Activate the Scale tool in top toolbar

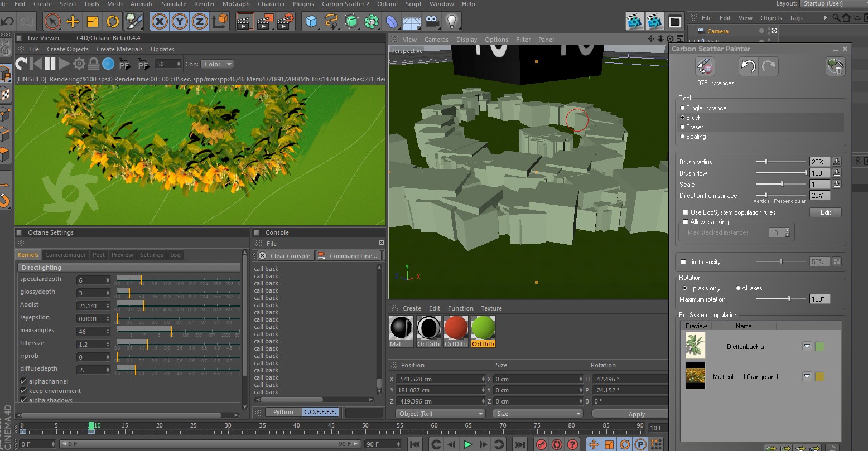(93, 22)
